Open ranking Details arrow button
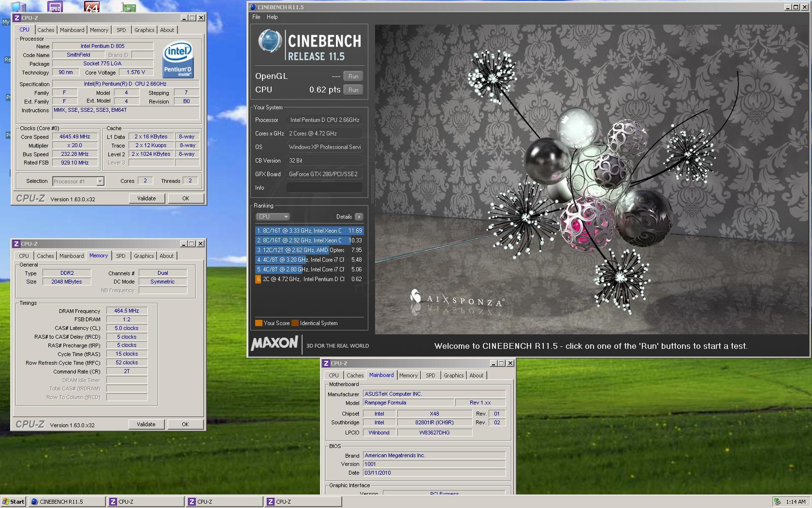 359,217
